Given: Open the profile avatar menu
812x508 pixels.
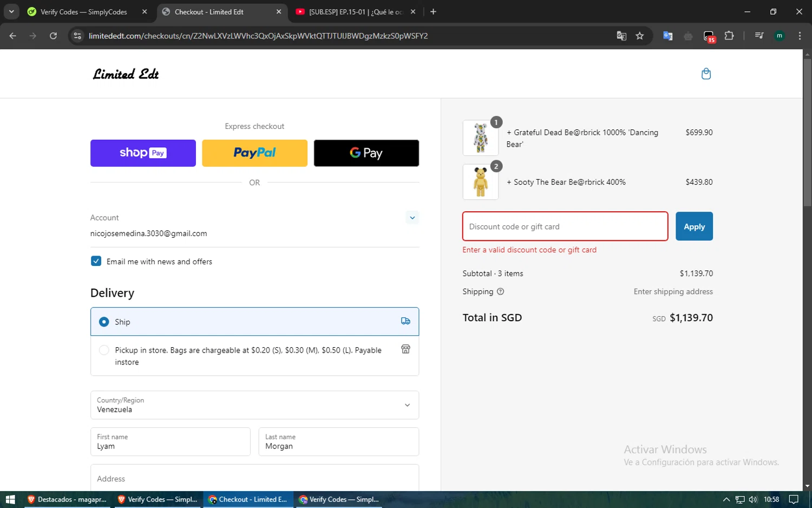Looking at the screenshot, I should click(780, 36).
